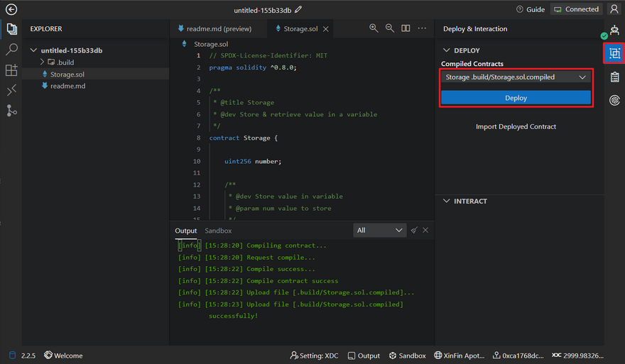Switch to the Output panel tab
625x364 pixels.
click(186, 231)
